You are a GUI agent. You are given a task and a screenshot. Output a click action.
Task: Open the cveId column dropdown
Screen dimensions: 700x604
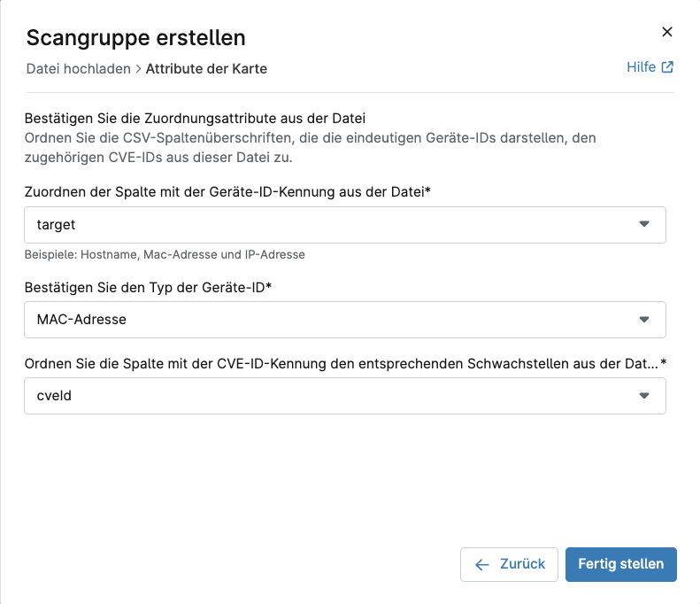coord(345,396)
